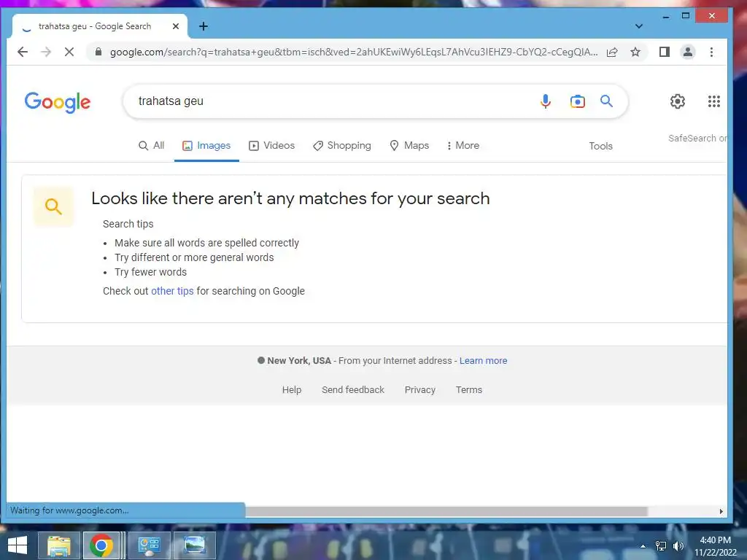Switch to the Shopping tab
The width and height of the screenshot is (747, 560).
[341, 146]
